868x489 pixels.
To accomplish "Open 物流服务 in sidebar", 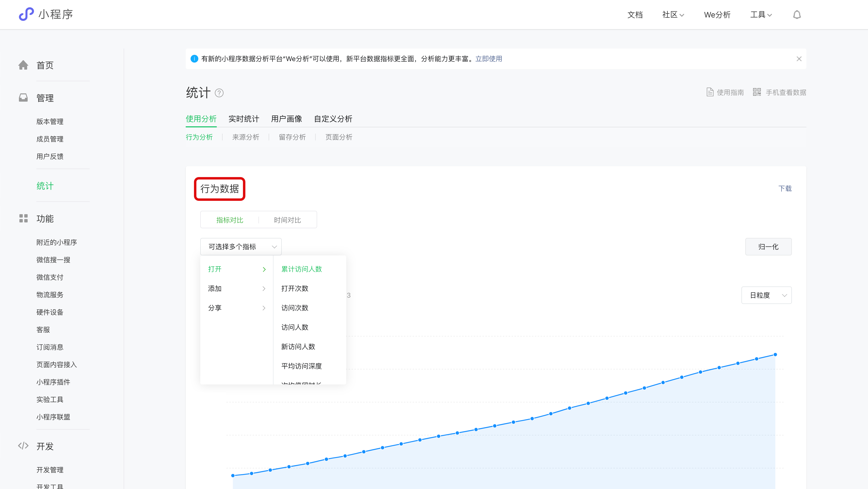I will tap(50, 294).
